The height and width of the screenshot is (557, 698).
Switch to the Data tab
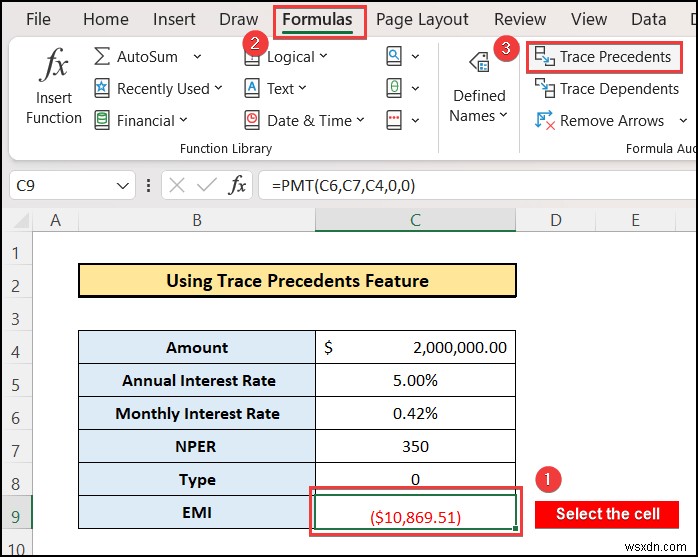click(649, 19)
